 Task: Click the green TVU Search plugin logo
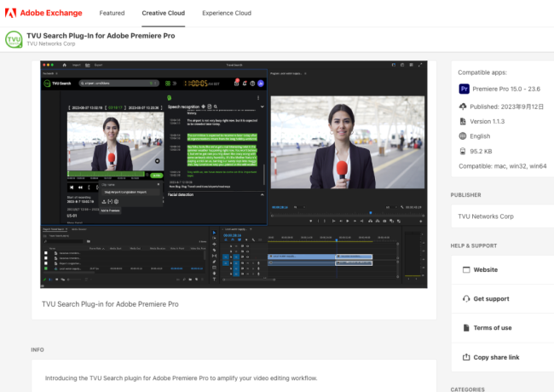[x=14, y=39]
